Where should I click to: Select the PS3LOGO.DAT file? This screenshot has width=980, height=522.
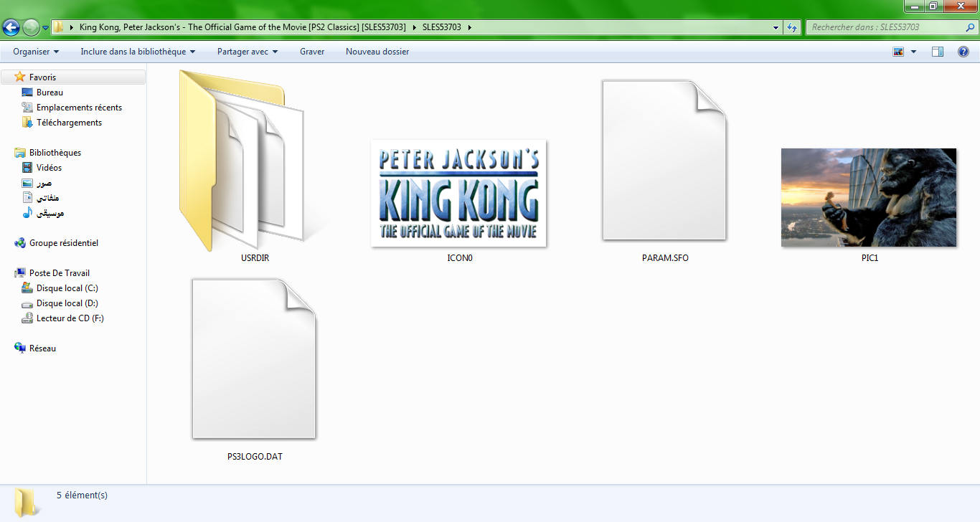(254, 359)
